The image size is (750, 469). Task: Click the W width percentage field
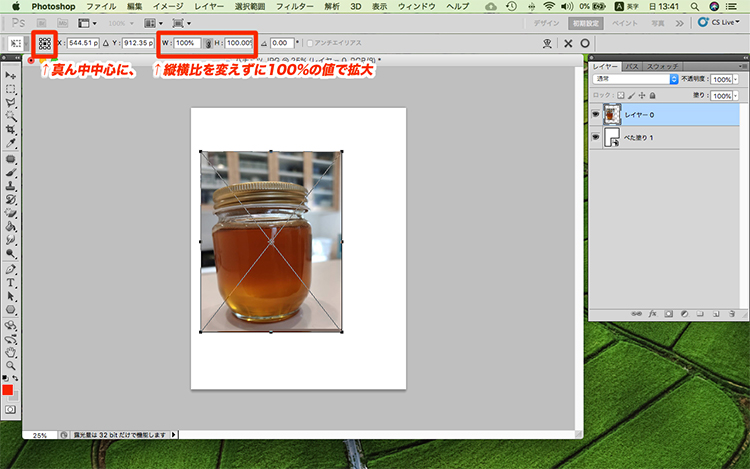click(x=187, y=43)
